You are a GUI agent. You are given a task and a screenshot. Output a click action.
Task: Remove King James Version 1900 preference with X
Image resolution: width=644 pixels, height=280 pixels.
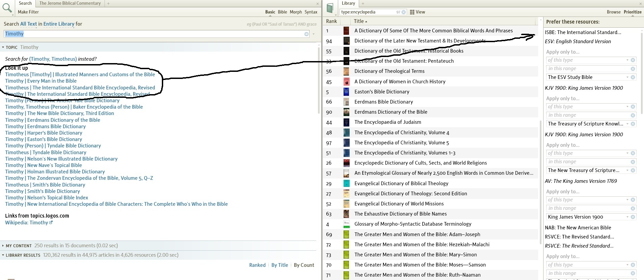click(x=633, y=217)
